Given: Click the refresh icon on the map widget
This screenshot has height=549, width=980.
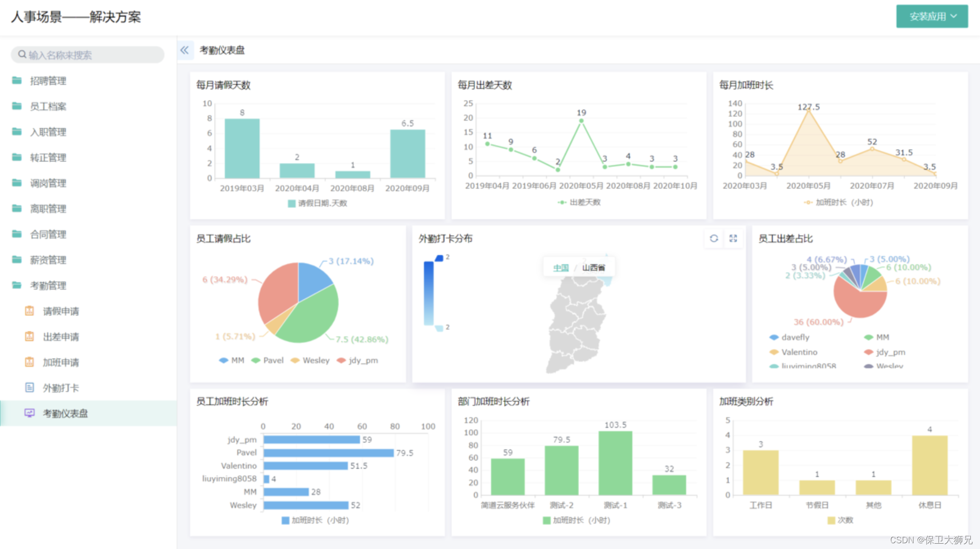Looking at the screenshot, I should (714, 238).
